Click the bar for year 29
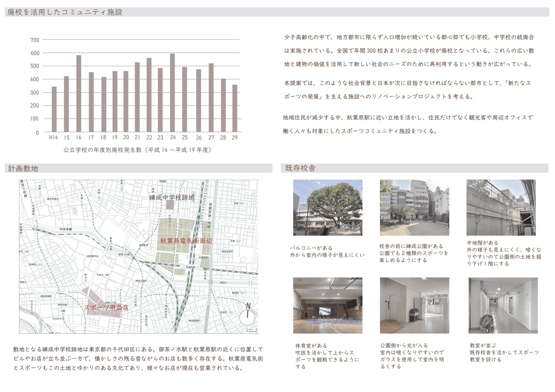The height and width of the screenshot is (392, 555). (x=235, y=108)
